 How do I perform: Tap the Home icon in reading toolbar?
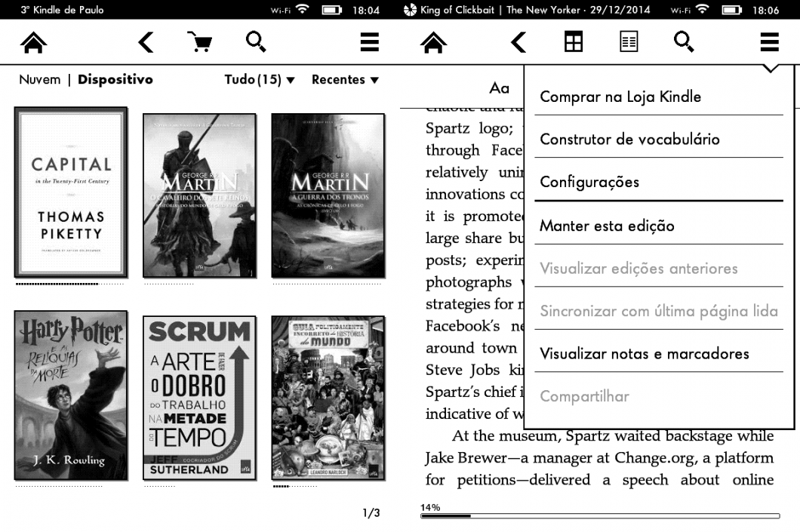click(x=432, y=44)
